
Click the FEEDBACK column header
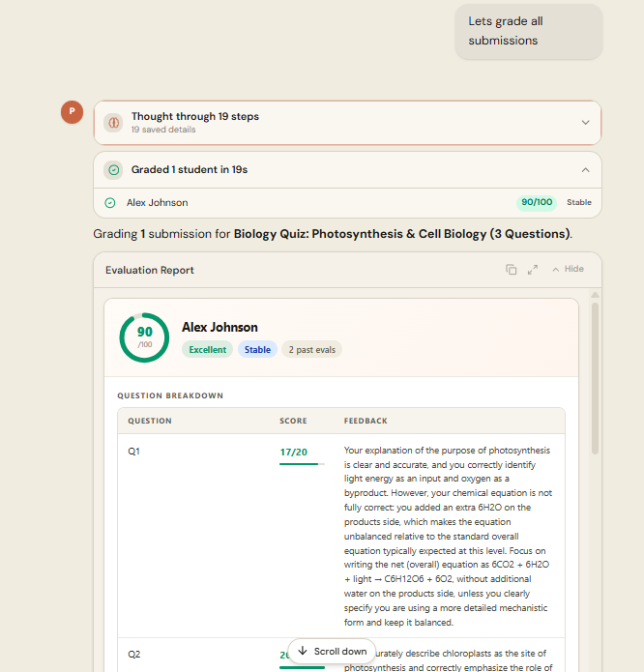click(366, 421)
